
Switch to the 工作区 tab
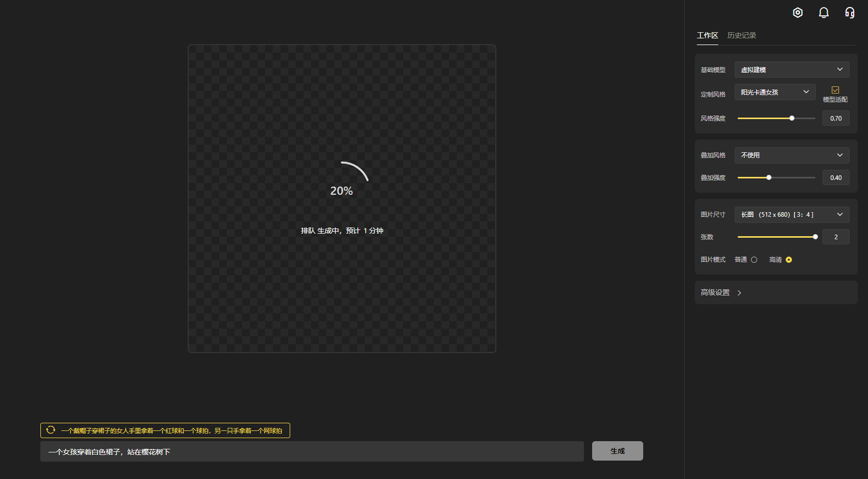707,35
